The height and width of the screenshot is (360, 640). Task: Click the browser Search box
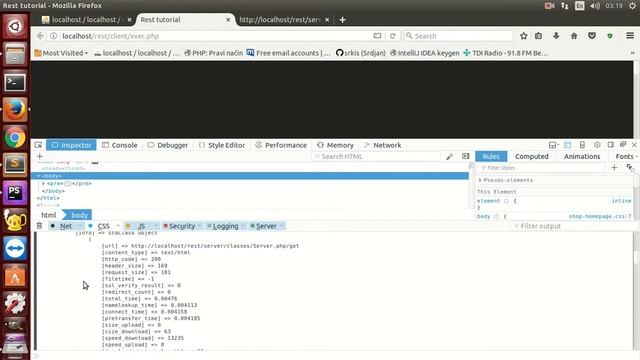[x=458, y=36]
